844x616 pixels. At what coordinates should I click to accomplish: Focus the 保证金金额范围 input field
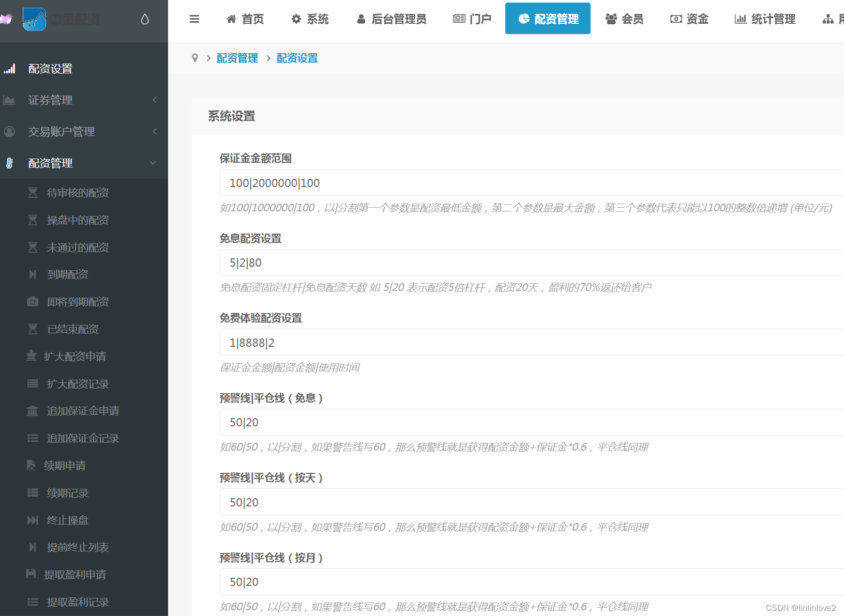532,183
